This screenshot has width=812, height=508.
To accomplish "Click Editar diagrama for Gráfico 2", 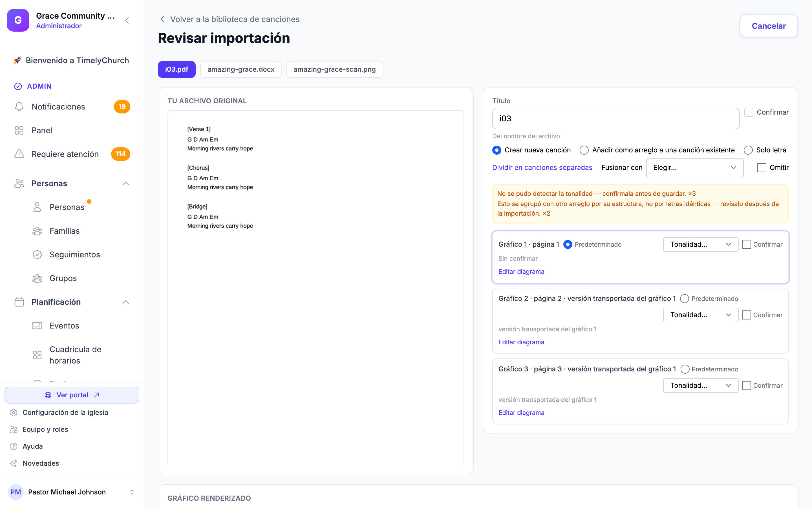I will 521,342.
